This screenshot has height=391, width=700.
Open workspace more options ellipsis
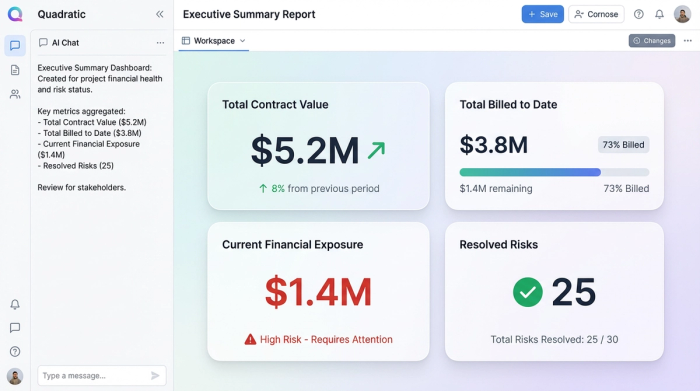coord(688,41)
